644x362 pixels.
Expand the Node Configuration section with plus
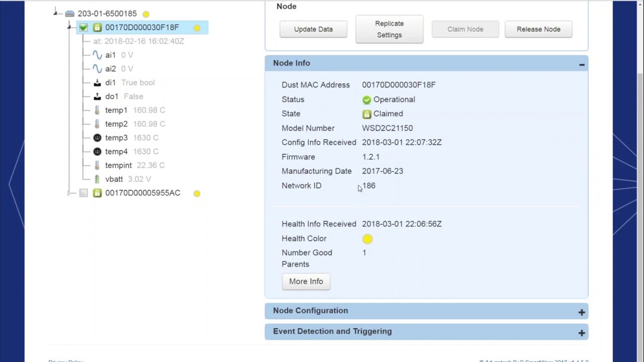point(582,312)
